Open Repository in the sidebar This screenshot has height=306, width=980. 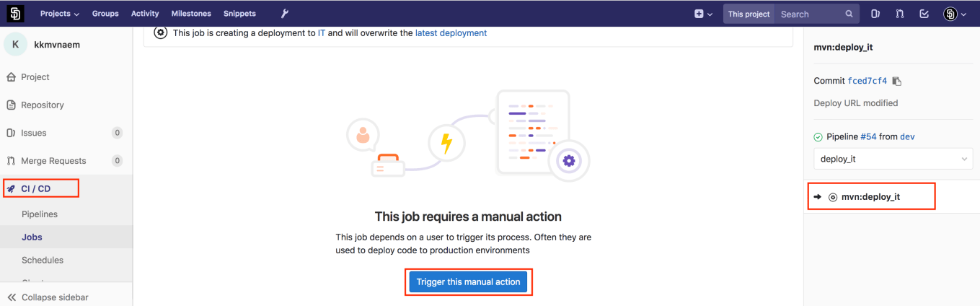click(x=43, y=105)
